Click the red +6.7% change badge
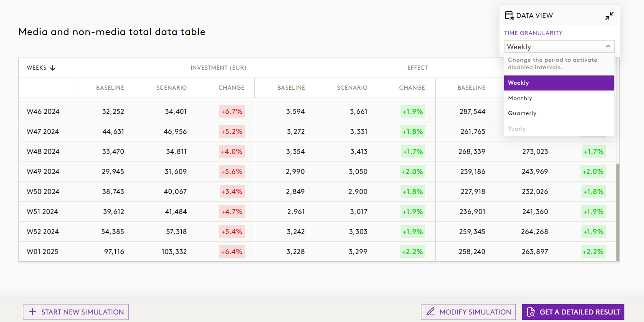This screenshot has height=322, width=644. pos(232,111)
